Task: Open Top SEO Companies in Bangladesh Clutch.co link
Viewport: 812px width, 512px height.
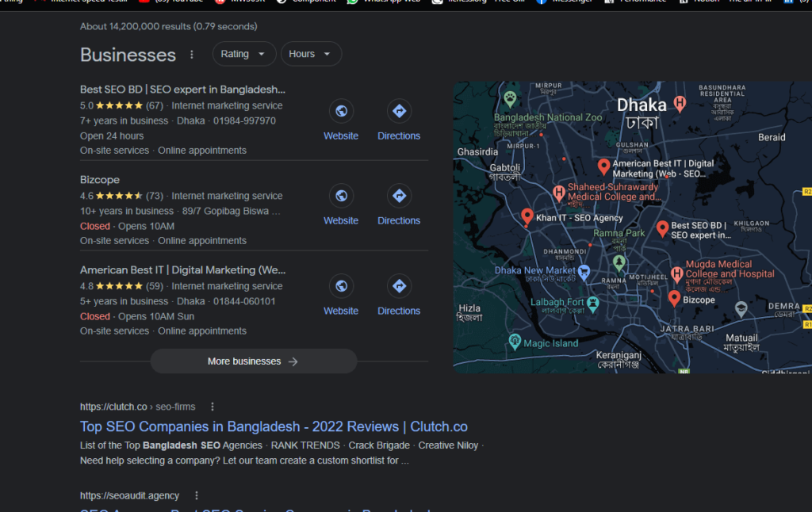Action: click(274, 426)
